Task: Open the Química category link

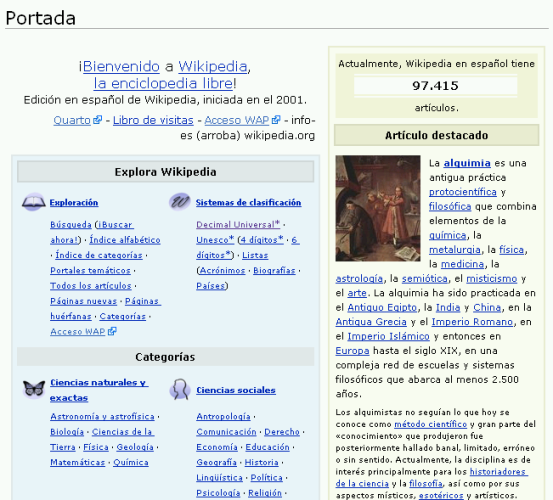Action: coord(131,462)
